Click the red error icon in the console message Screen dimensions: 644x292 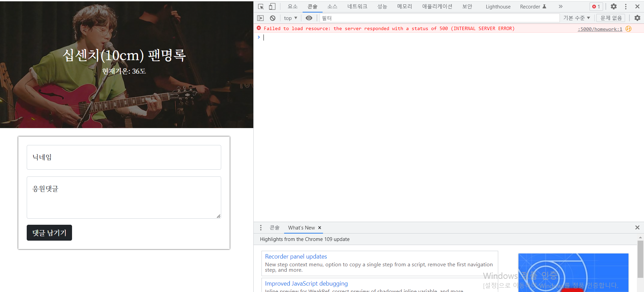click(259, 28)
